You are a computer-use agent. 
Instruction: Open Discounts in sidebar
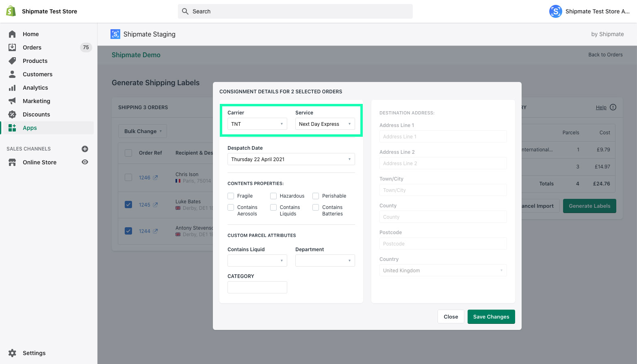[x=36, y=114]
